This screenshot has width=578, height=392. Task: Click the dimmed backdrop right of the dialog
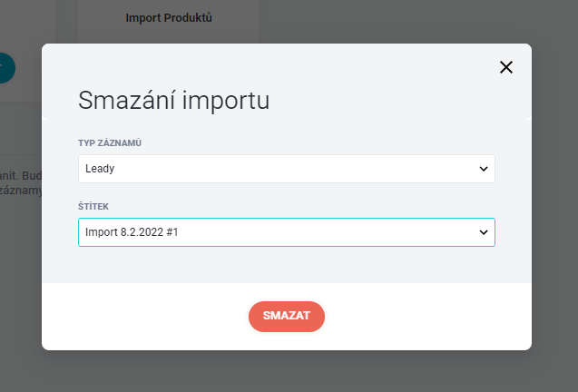(554, 196)
